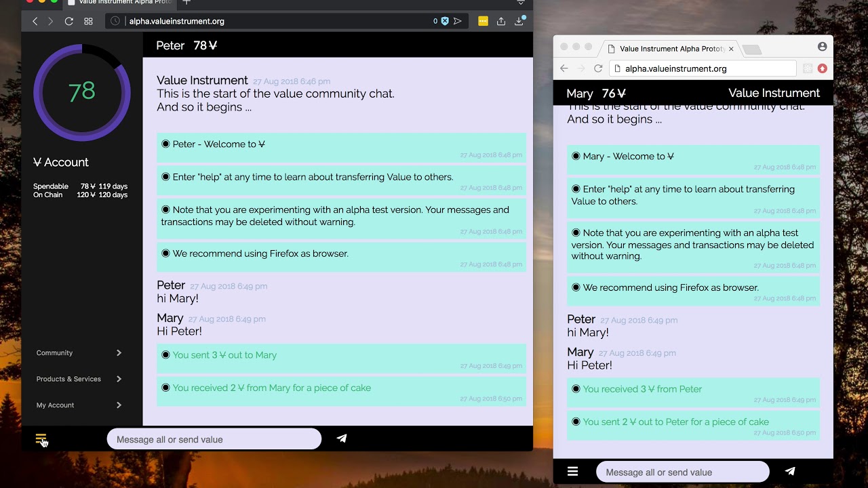Click "Mary - Welcome to ¥" notification
This screenshot has height=488, width=868.
(693, 159)
